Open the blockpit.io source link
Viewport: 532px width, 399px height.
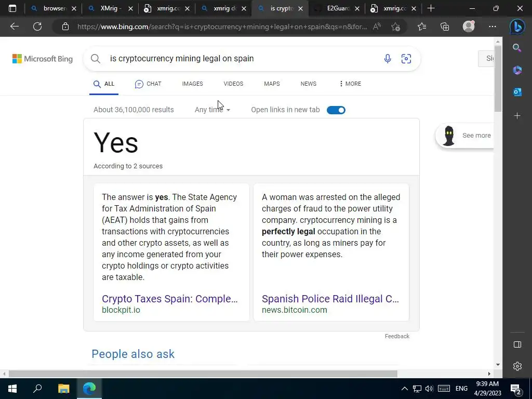[x=121, y=310]
